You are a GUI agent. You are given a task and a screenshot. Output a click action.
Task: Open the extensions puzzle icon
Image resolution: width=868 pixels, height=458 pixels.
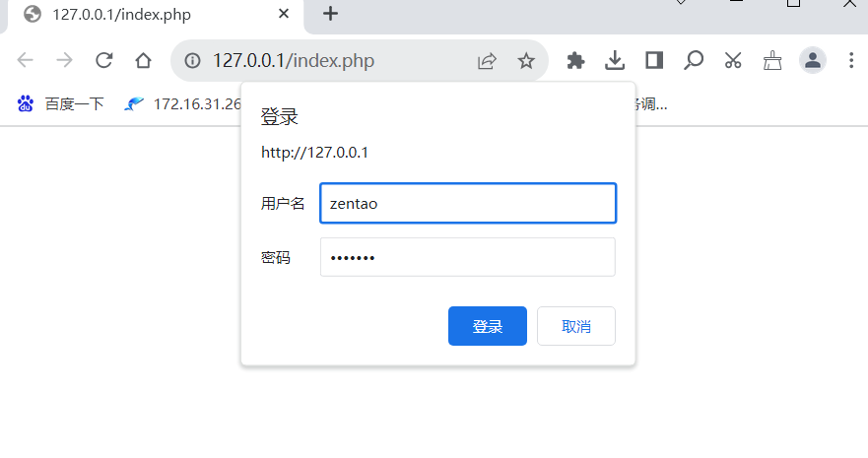click(575, 60)
